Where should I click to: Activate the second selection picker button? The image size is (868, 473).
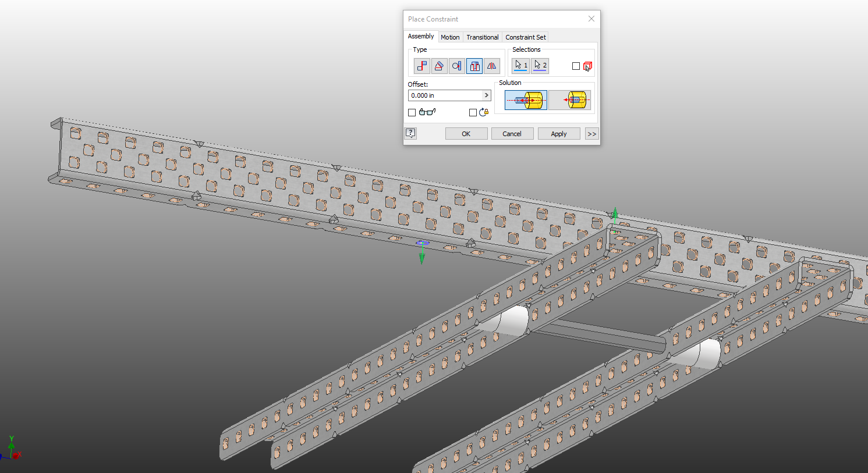(x=540, y=66)
